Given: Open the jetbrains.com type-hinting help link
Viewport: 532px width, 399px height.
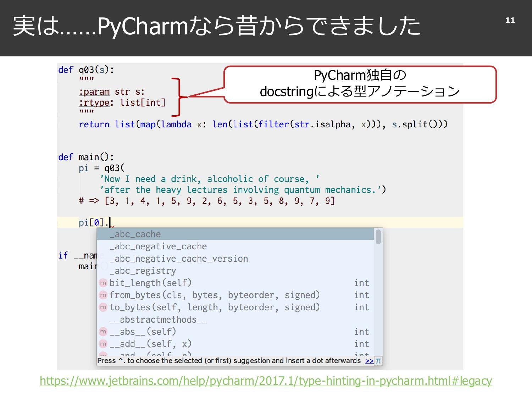Looking at the screenshot, I should [265, 381].
